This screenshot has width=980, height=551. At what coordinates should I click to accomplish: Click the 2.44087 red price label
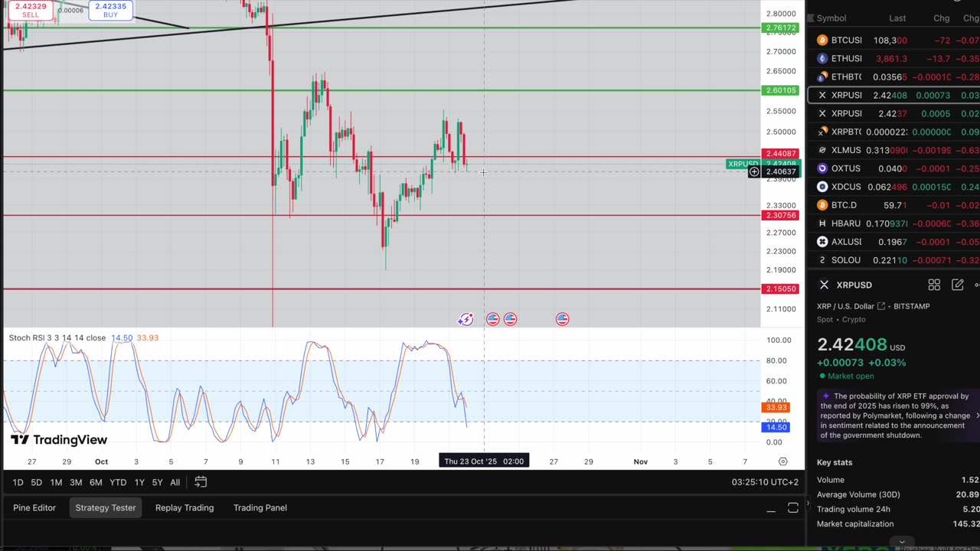(781, 154)
